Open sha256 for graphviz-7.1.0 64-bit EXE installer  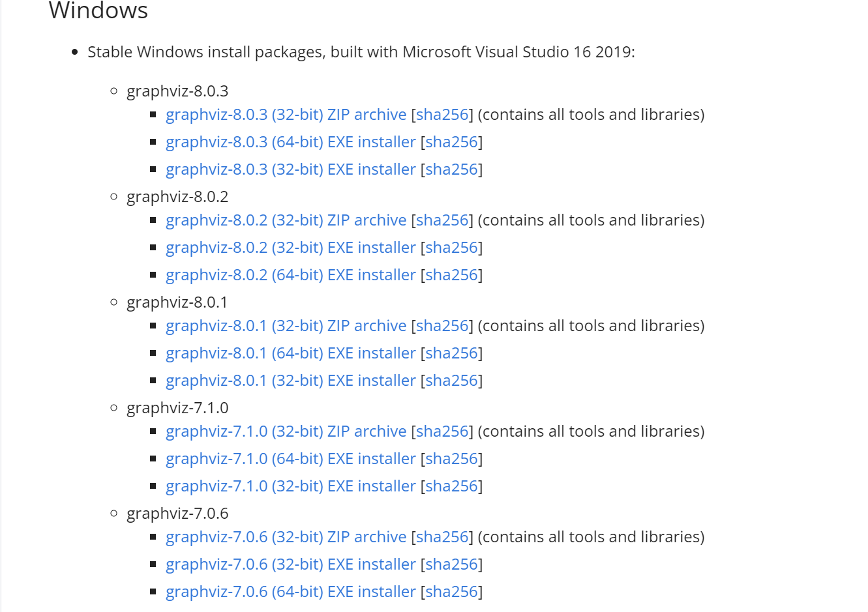[451, 459]
